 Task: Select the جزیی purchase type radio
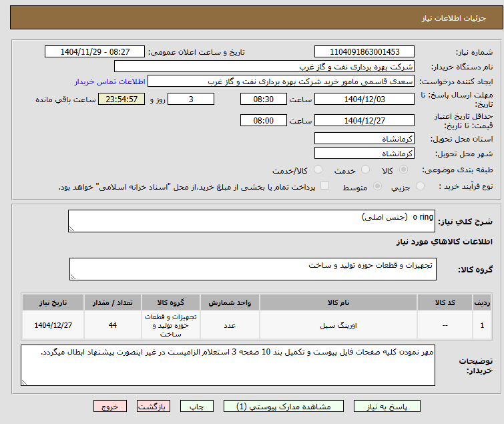click(420, 186)
